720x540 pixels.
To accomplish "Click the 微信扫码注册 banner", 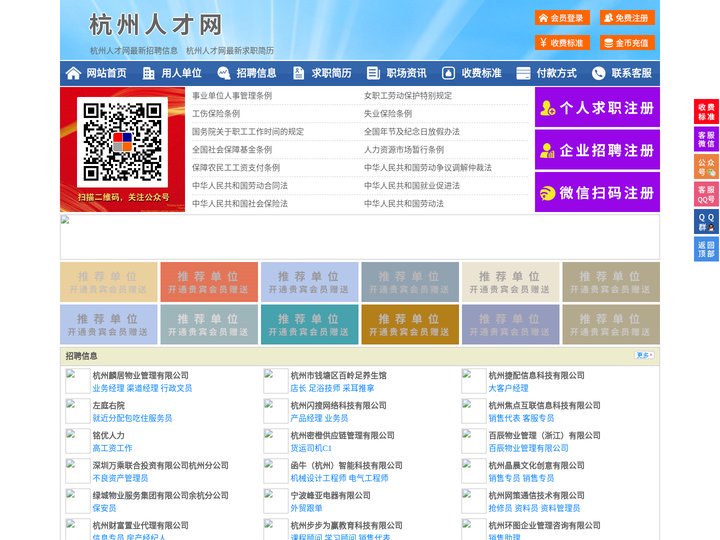I will click(x=597, y=193).
